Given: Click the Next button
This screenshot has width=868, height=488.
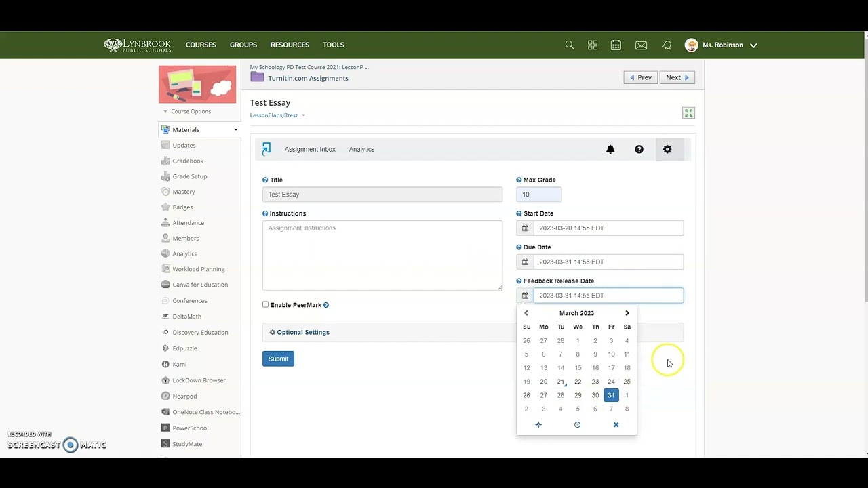Looking at the screenshot, I should point(677,77).
